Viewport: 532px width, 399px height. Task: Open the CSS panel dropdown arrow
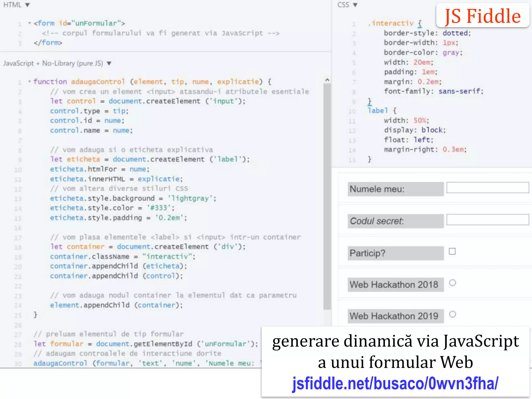click(355, 5)
